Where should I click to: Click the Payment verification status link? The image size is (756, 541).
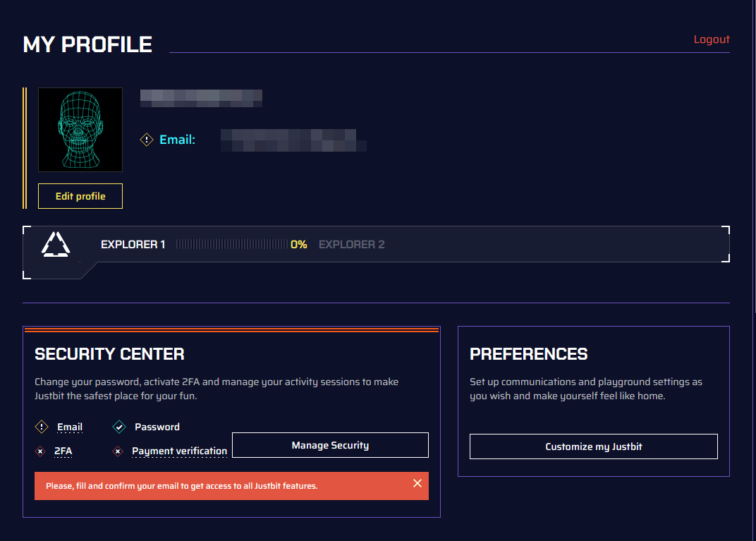tap(179, 451)
